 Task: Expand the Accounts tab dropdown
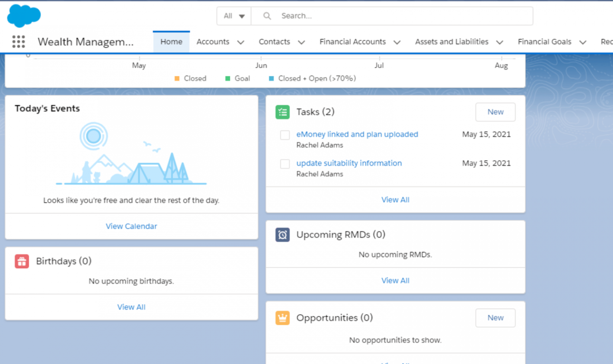pyautogui.click(x=241, y=42)
